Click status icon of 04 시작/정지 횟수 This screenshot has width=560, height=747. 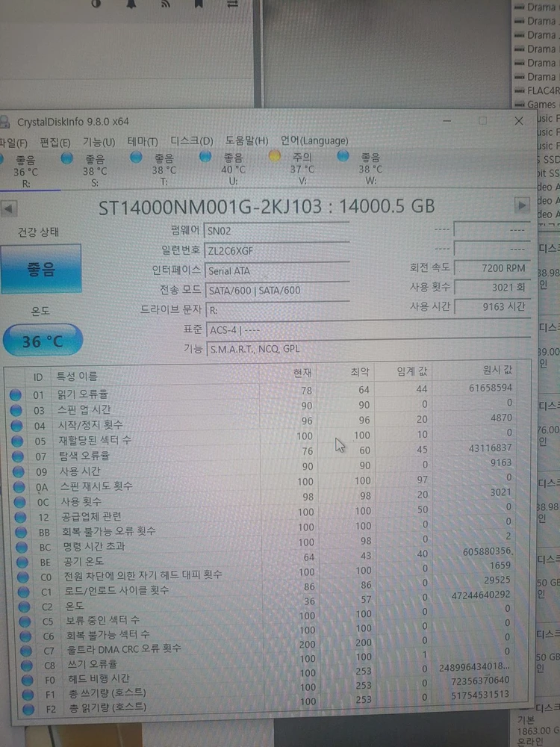[16, 426]
